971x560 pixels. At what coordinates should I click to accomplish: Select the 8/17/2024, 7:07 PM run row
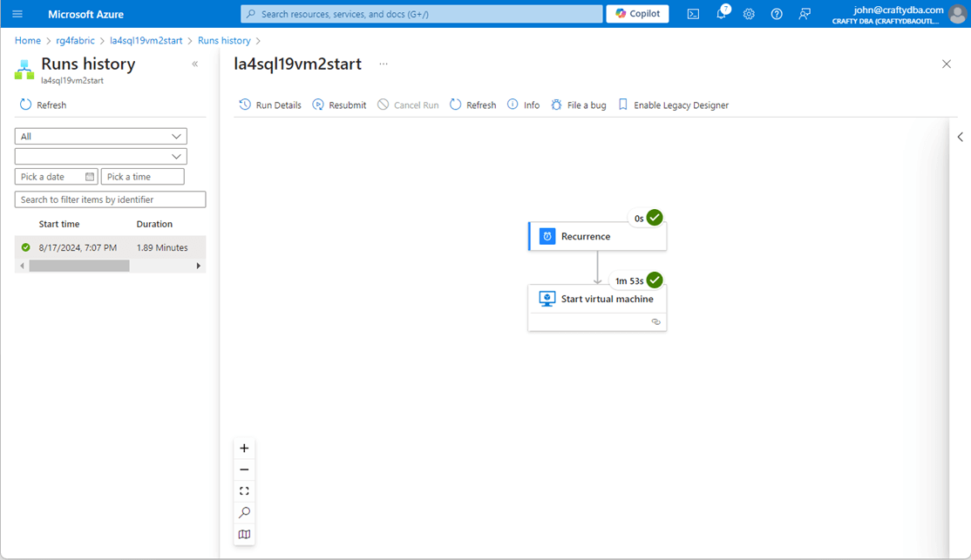[x=110, y=247]
